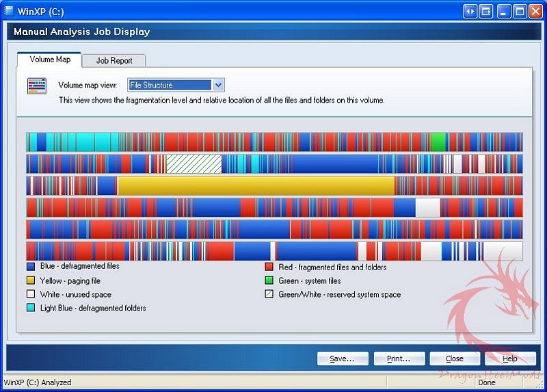This screenshot has height=392, width=547.
Task: Click the light blue defragmented folders swatch
Action: [31, 308]
